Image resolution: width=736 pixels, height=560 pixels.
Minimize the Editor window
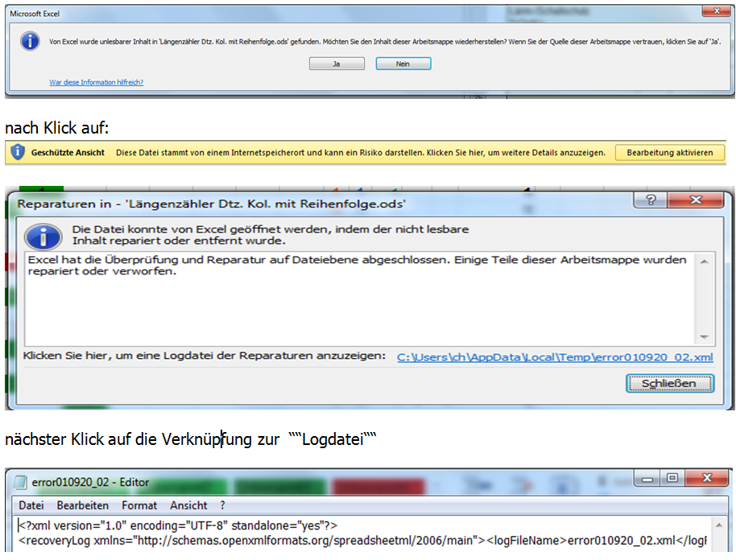point(647,479)
